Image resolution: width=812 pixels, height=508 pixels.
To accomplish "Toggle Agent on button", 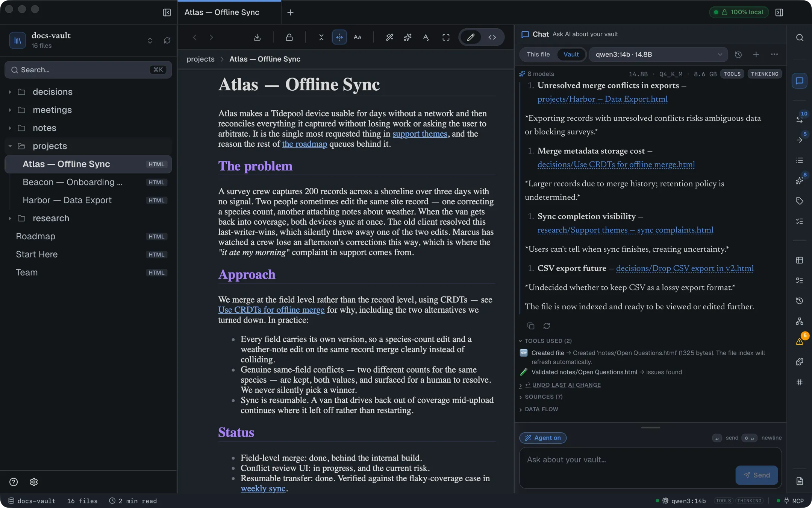I will point(543,438).
